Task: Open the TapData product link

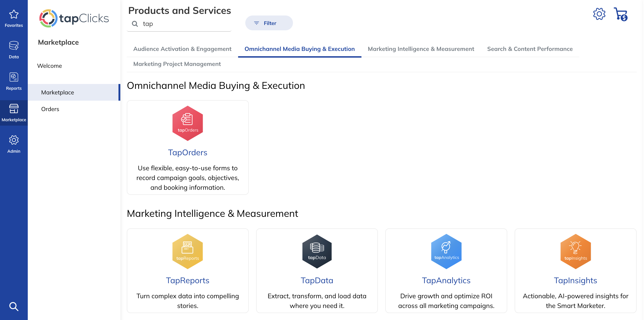Action: click(x=317, y=280)
